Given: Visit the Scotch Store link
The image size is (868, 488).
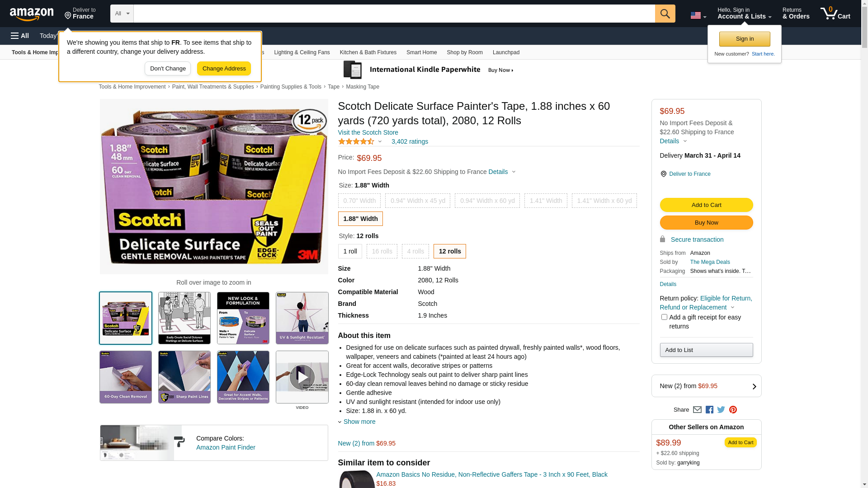Looking at the screenshot, I should pyautogui.click(x=368, y=132).
